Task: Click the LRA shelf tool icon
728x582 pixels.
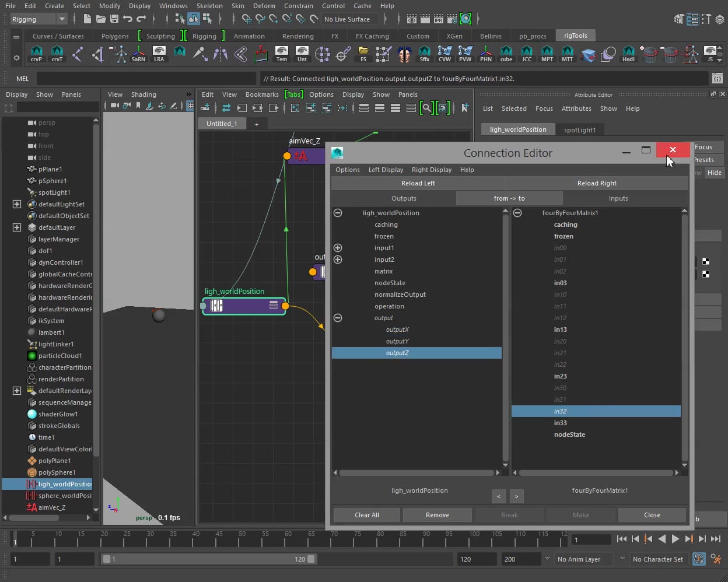Action: click(159, 54)
